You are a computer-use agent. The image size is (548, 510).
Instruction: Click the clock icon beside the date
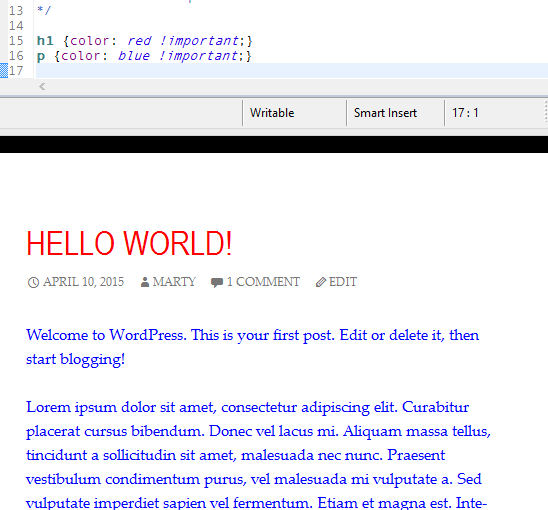click(x=33, y=282)
